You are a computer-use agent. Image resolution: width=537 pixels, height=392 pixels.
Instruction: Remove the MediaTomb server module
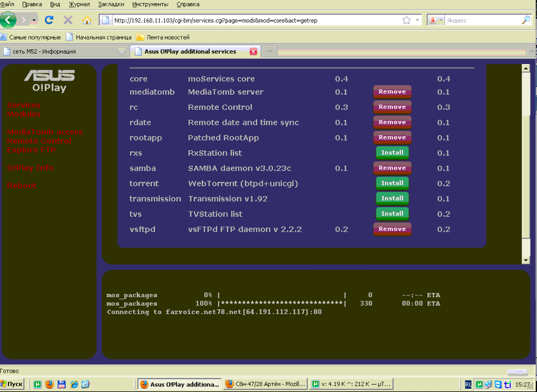[392, 92]
